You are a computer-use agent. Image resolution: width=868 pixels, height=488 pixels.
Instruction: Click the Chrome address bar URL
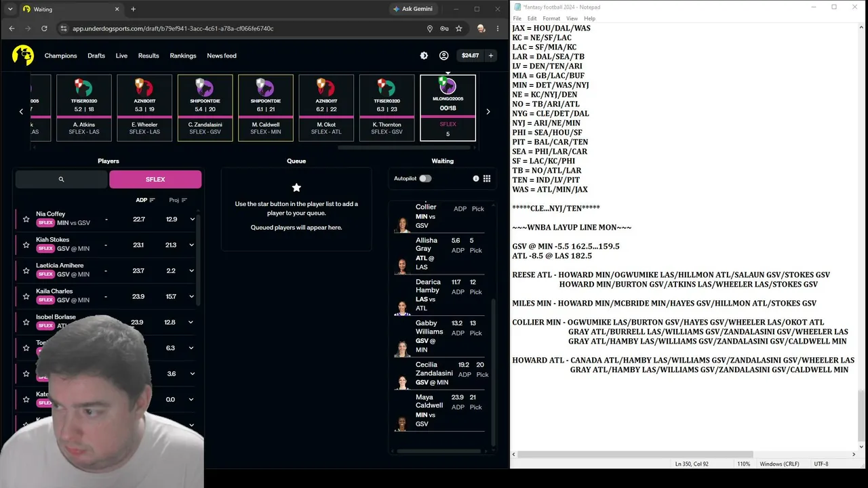click(173, 28)
